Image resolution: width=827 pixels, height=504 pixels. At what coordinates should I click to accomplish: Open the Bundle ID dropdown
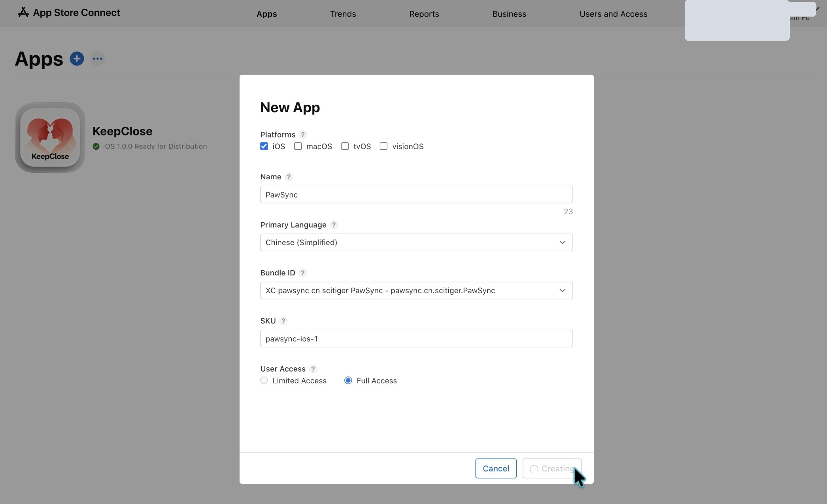416,290
